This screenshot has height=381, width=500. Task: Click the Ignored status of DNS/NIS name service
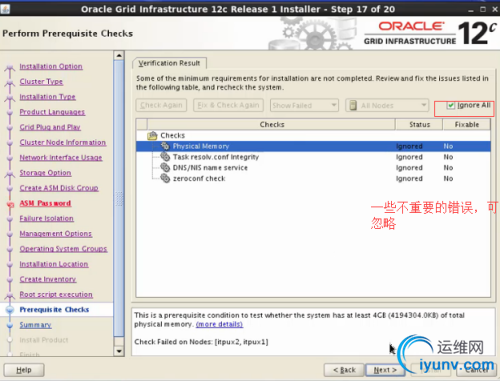(409, 167)
